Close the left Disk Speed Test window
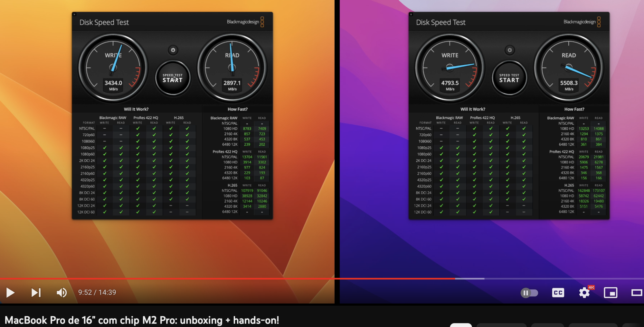 coord(74,14)
